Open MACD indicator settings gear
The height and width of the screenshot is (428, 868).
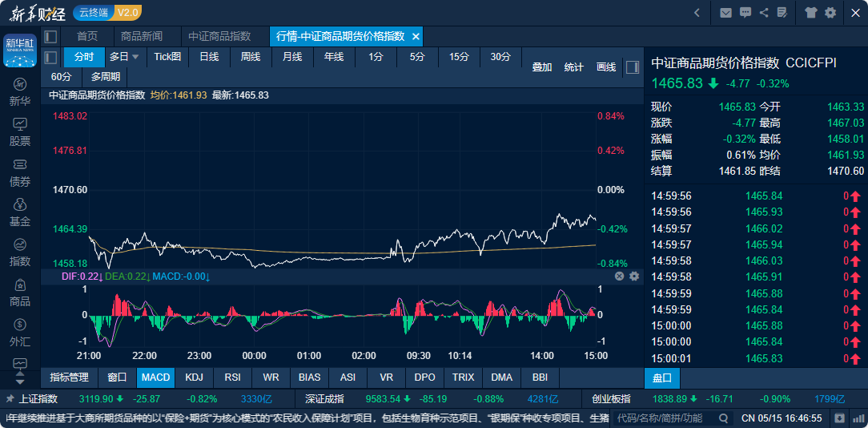(634, 276)
